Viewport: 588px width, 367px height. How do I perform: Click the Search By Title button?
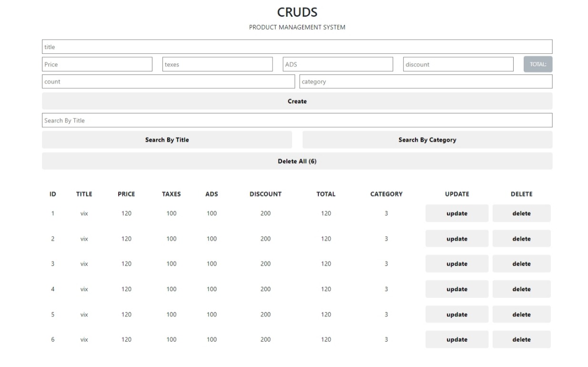(x=167, y=139)
